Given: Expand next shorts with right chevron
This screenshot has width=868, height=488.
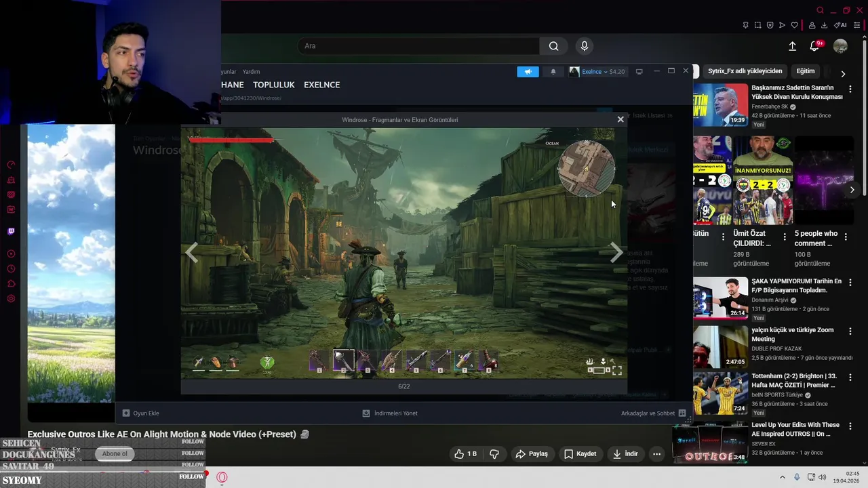Looking at the screenshot, I should point(852,190).
